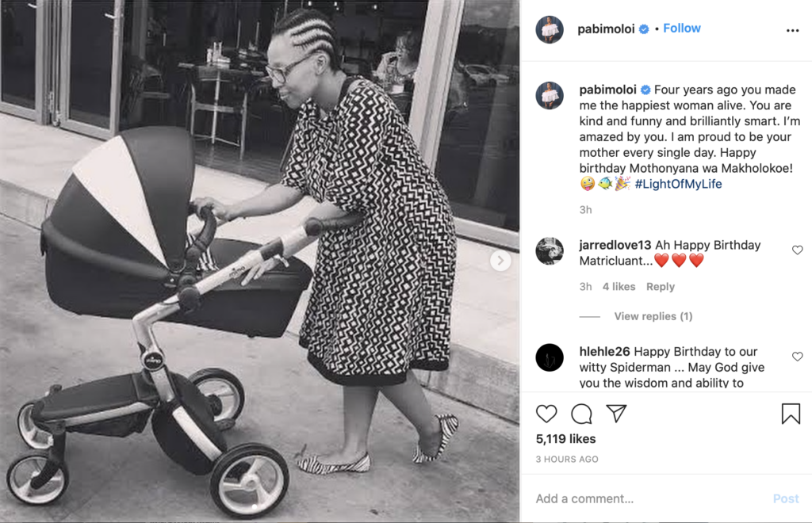Viewport: 812px width, 523px height.
Task: Open the three-dot more options menu
Action: [792, 31]
